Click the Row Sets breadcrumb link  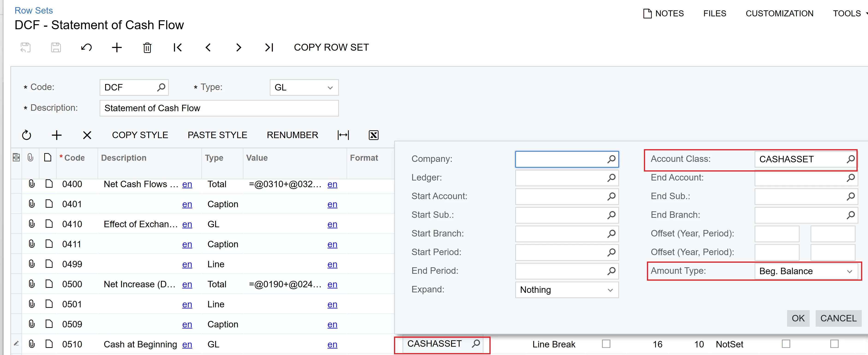point(34,10)
